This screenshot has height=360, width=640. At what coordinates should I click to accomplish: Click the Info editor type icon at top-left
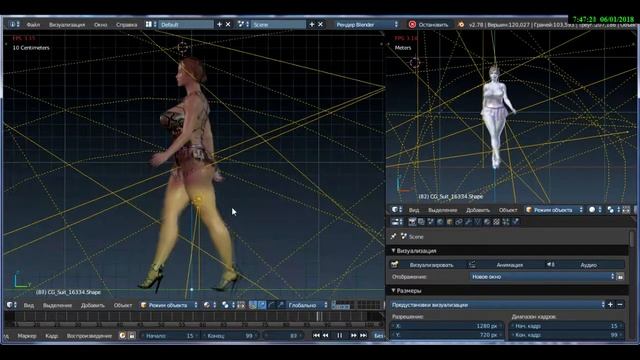coord(13,24)
